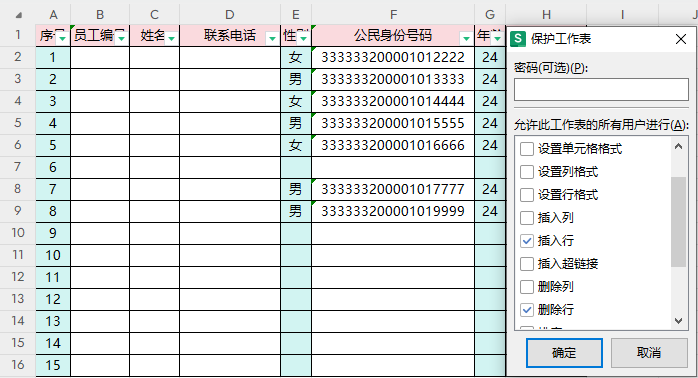Select row 10 header

(18, 233)
